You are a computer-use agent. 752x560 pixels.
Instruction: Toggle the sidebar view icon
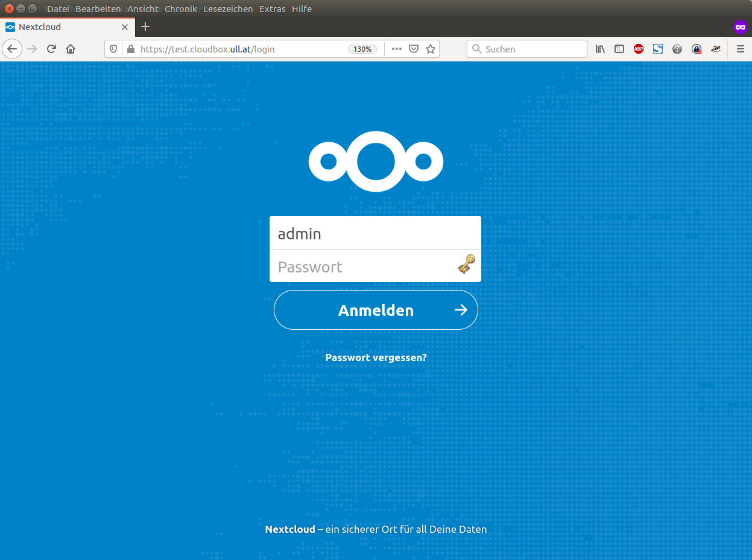[619, 49]
